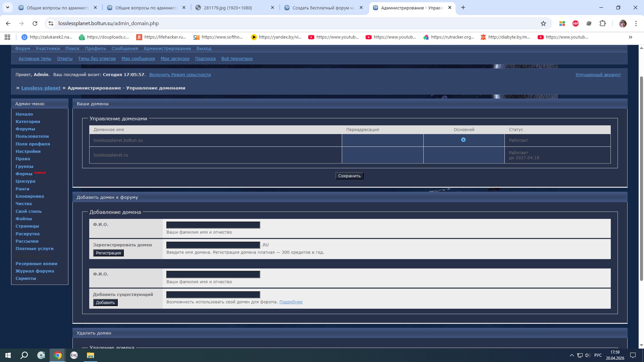Viewport: 644px width, 362px height.
Task: Expand hidden system tray icons
Action: 572,355
